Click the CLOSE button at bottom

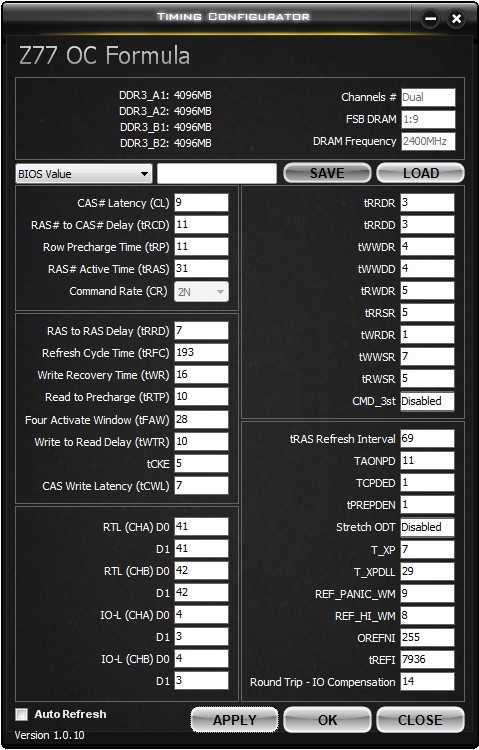[421, 720]
